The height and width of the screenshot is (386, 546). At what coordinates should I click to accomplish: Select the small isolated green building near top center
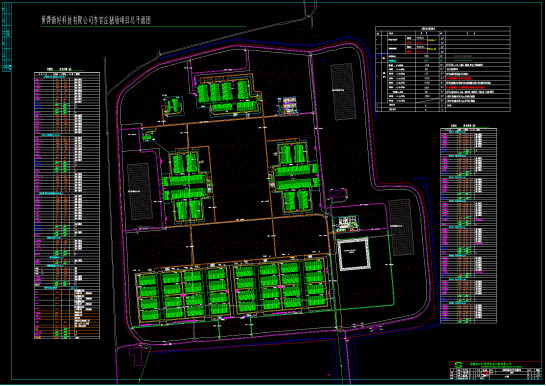pos(173,105)
